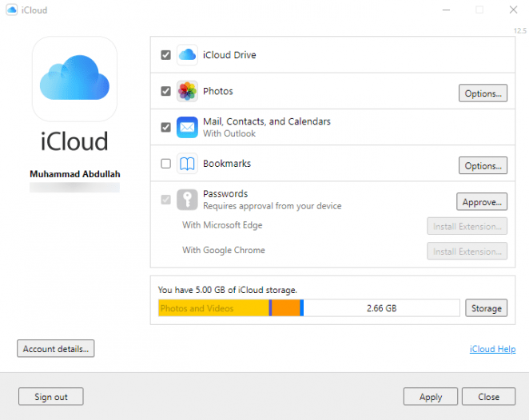Click the 2.66 GB free storage area
The width and height of the screenshot is (529, 420).
point(382,308)
